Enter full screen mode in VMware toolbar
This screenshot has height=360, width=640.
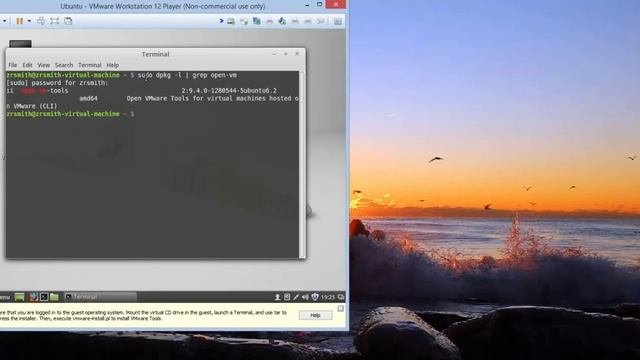click(x=54, y=21)
